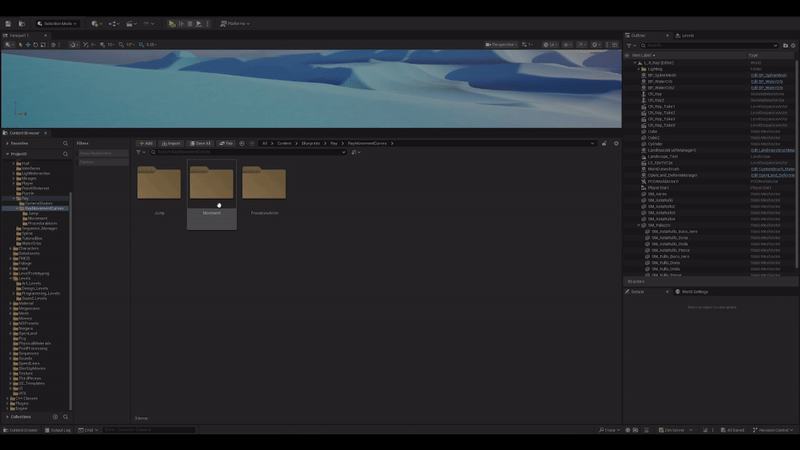Expand the Lighting folder in Outliner
This screenshot has width=800, height=450.
pyautogui.click(x=640, y=68)
